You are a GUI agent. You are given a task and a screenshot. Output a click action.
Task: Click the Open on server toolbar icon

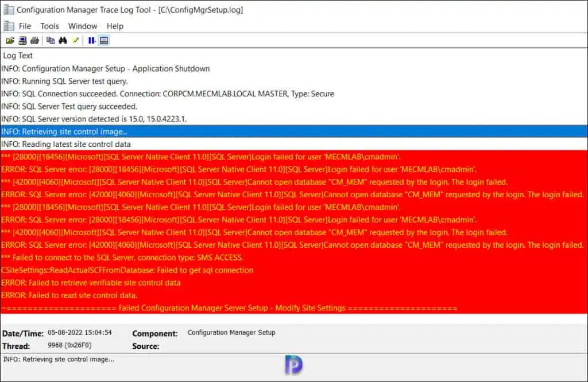(x=22, y=41)
